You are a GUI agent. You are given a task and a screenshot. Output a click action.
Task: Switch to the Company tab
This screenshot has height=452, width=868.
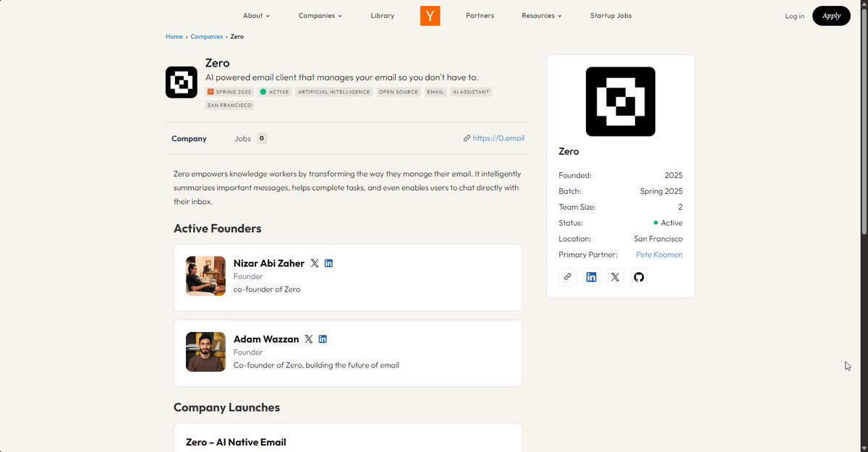coord(189,138)
